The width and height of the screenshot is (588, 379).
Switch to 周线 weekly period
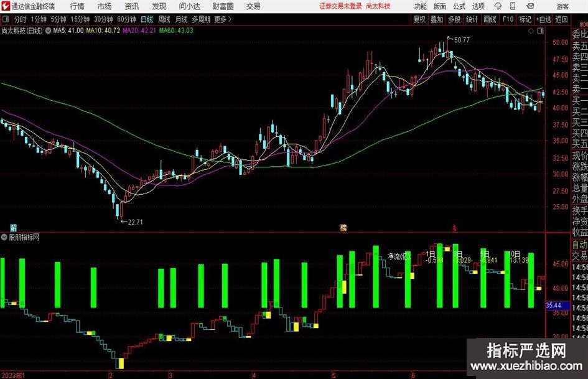point(164,19)
